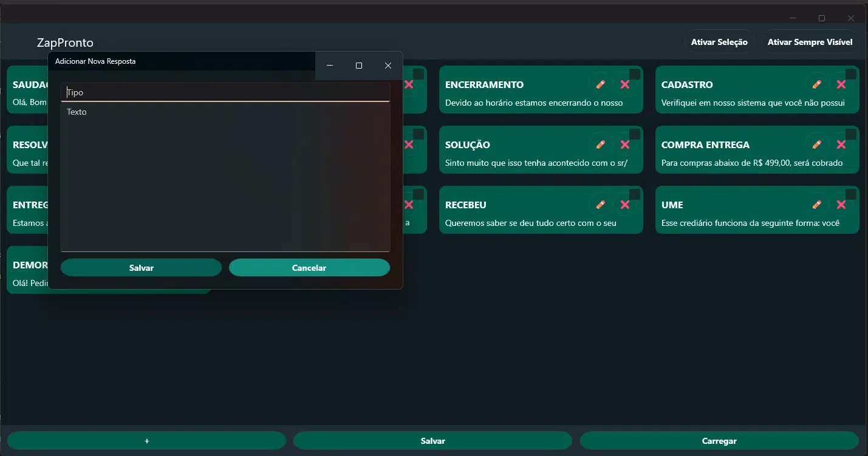Minimize the Adicionar Nova Resposta dialog

(x=330, y=66)
